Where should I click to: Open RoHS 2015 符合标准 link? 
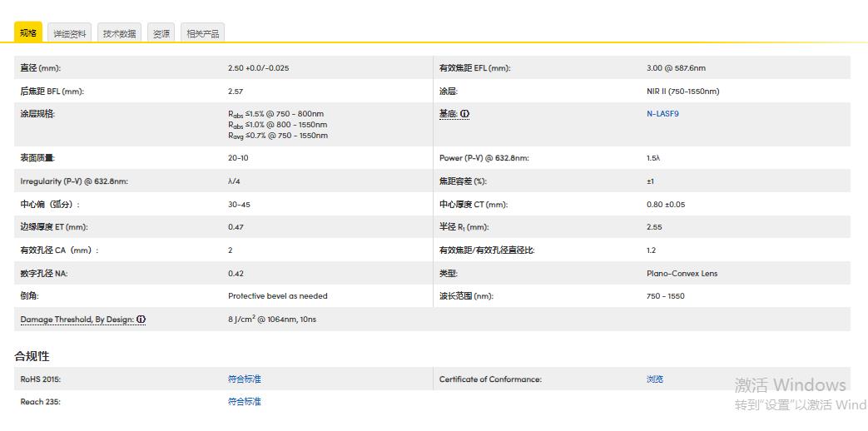tap(244, 379)
